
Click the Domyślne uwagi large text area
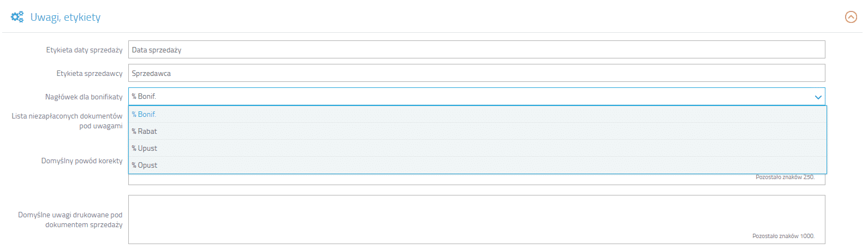pos(476,218)
